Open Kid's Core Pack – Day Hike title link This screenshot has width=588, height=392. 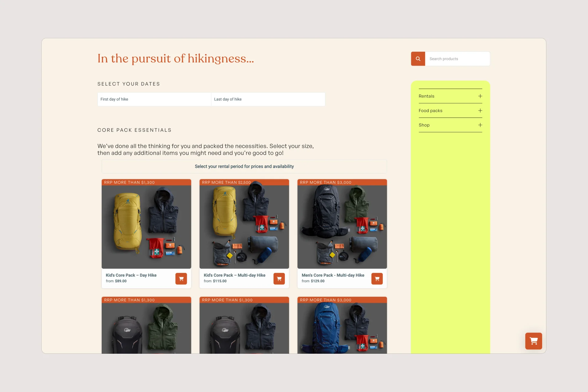tap(131, 275)
